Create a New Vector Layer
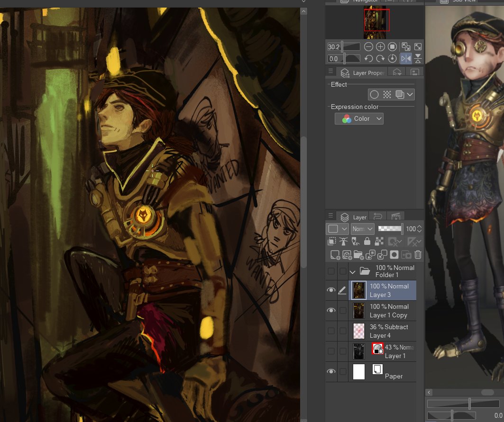 pos(347,255)
